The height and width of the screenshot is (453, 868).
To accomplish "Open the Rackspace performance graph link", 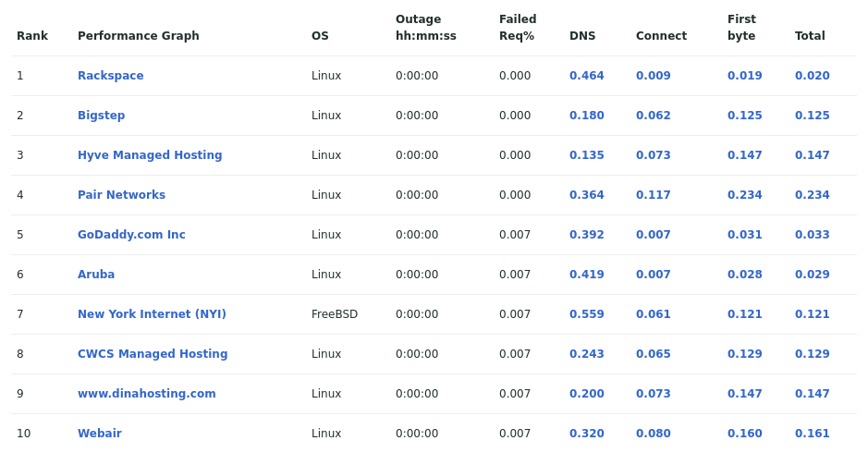I will tap(110, 75).
